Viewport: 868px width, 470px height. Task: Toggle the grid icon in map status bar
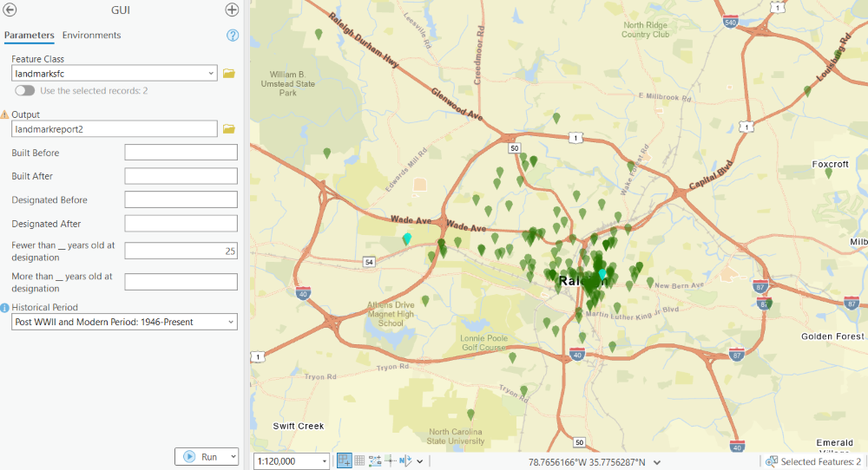(359, 461)
